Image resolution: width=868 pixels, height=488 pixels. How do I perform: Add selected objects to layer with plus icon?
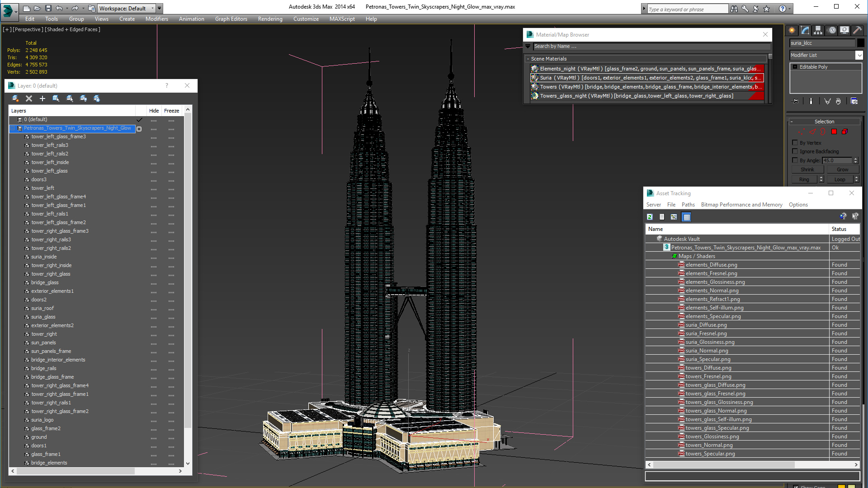(x=42, y=99)
